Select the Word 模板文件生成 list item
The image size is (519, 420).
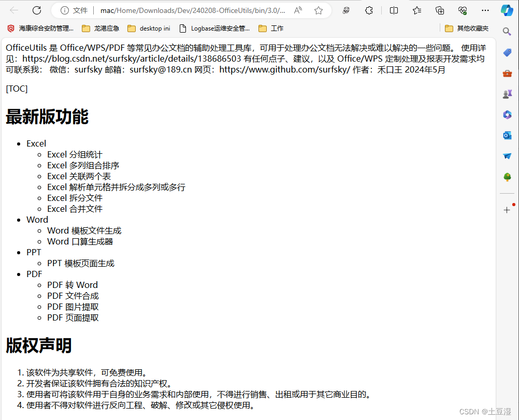tap(84, 230)
